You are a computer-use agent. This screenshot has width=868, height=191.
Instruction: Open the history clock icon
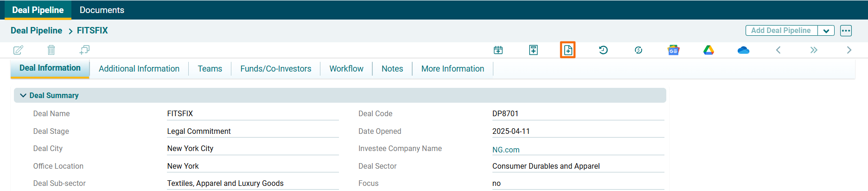pyautogui.click(x=603, y=50)
